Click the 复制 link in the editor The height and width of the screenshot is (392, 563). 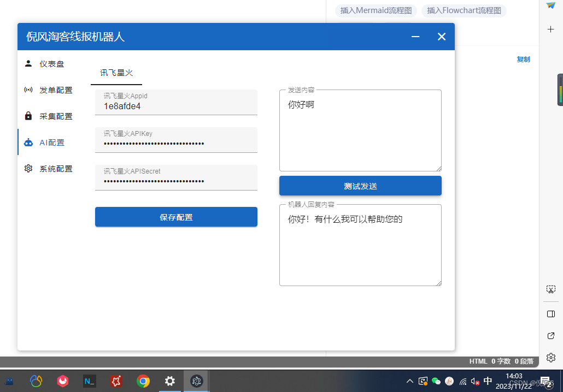click(523, 59)
